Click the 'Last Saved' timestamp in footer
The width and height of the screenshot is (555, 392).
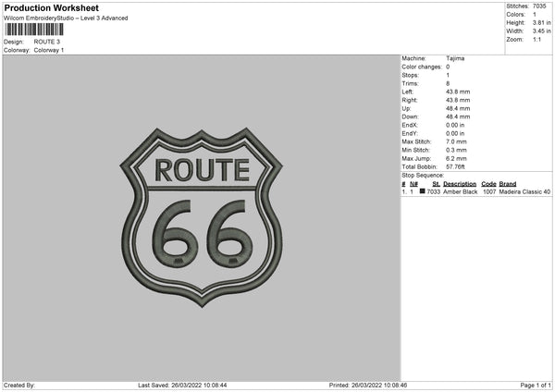click(x=182, y=386)
